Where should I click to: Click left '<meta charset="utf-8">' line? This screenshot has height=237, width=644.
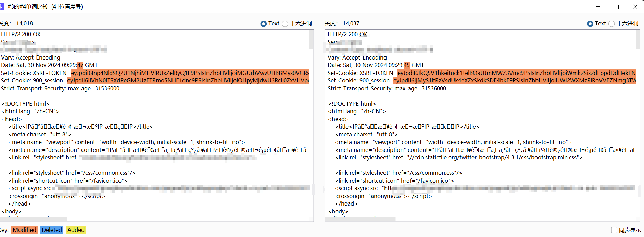[40, 134]
